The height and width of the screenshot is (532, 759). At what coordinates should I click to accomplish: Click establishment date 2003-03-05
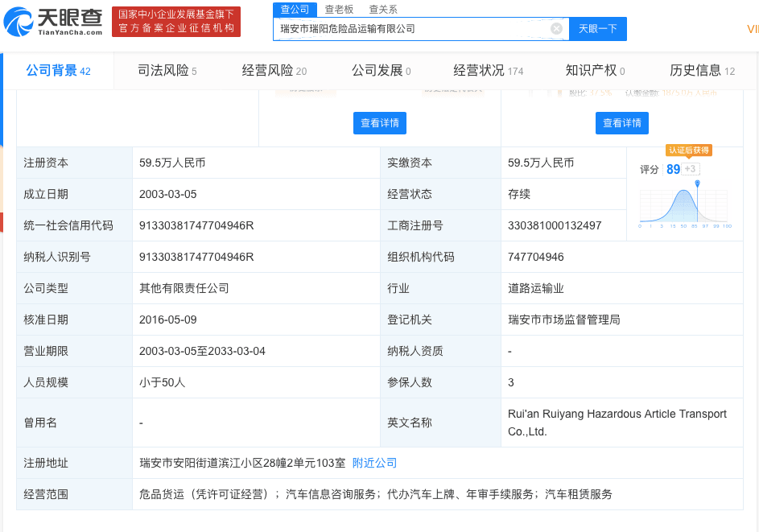point(168,194)
